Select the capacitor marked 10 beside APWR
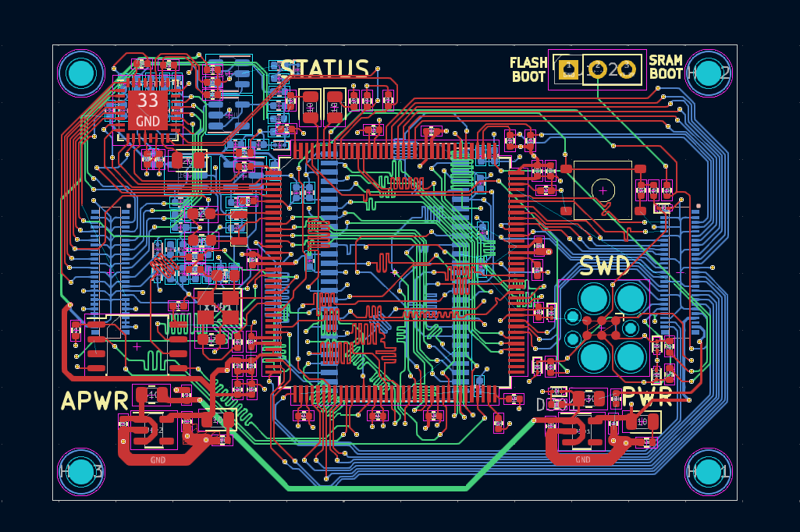 point(152,395)
